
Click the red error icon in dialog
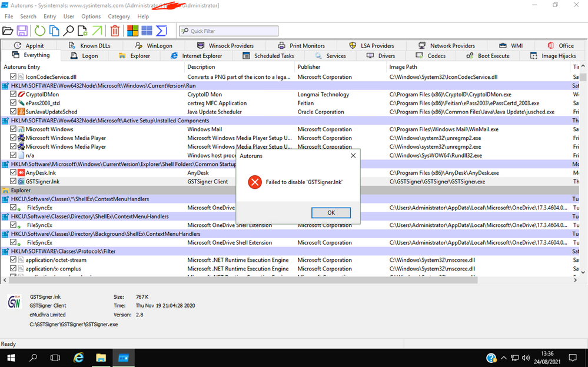click(255, 182)
